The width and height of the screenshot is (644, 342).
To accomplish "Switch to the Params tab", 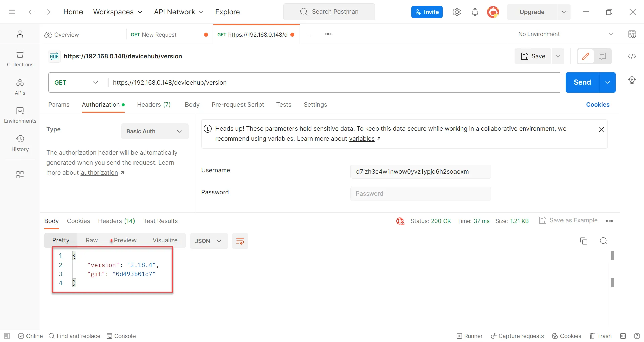I will click(59, 105).
